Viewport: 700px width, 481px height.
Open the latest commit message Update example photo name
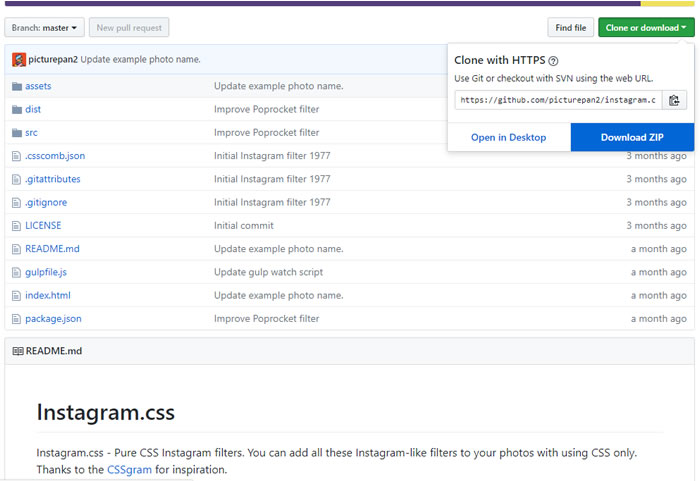click(x=140, y=59)
